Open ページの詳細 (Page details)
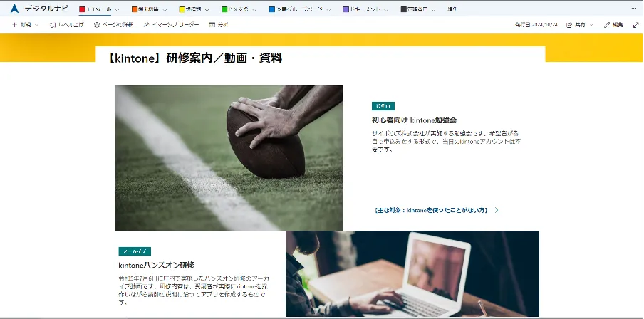 click(x=113, y=25)
